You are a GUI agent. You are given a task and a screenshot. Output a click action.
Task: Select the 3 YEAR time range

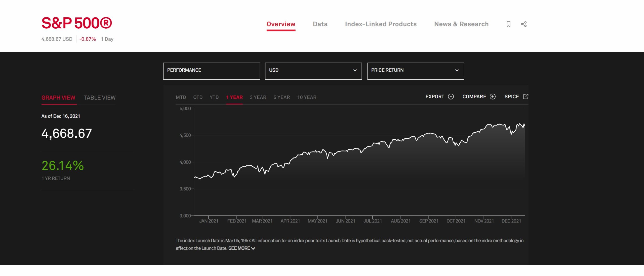(x=258, y=97)
